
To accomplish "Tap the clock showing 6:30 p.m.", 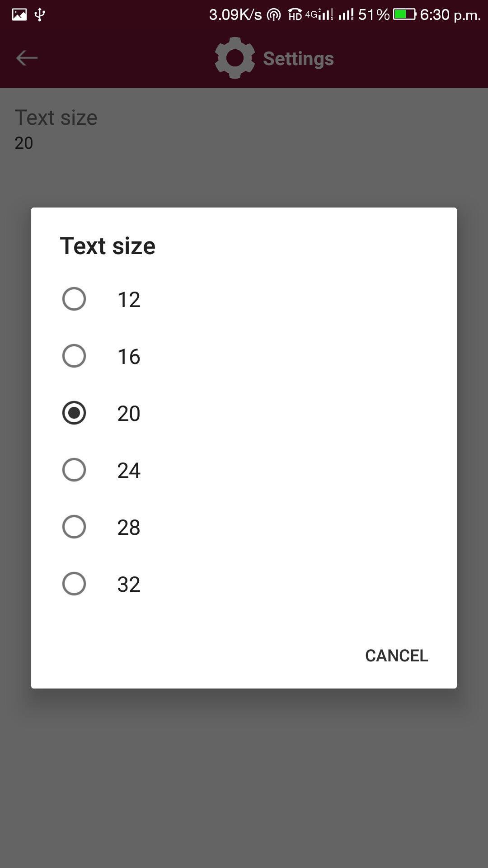I will (x=450, y=15).
